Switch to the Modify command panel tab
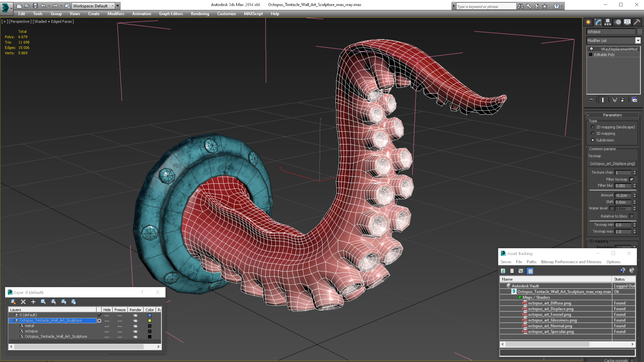This screenshot has width=644, height=362. click(x=598, y=22)
